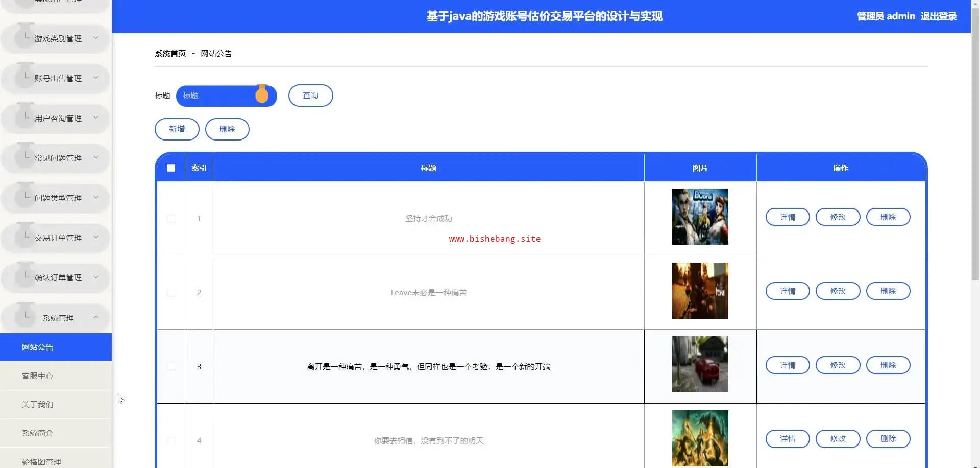Collapse the 系统管理 menu chevron

(95, 317)
